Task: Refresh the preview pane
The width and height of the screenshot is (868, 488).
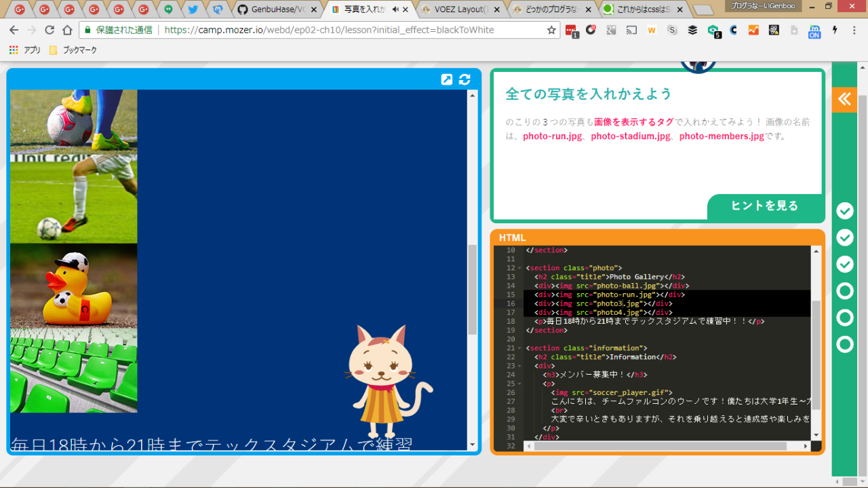Action: (x=465, y=79)
